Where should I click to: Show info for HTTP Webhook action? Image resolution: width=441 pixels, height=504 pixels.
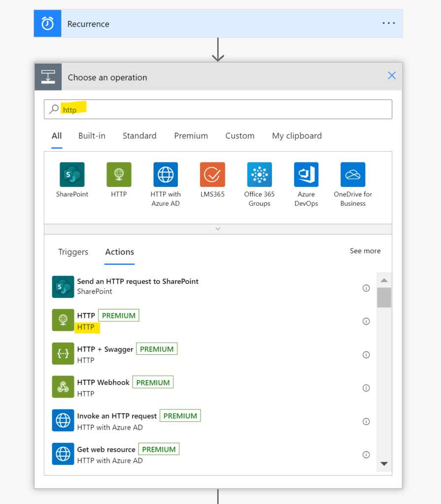366,388
